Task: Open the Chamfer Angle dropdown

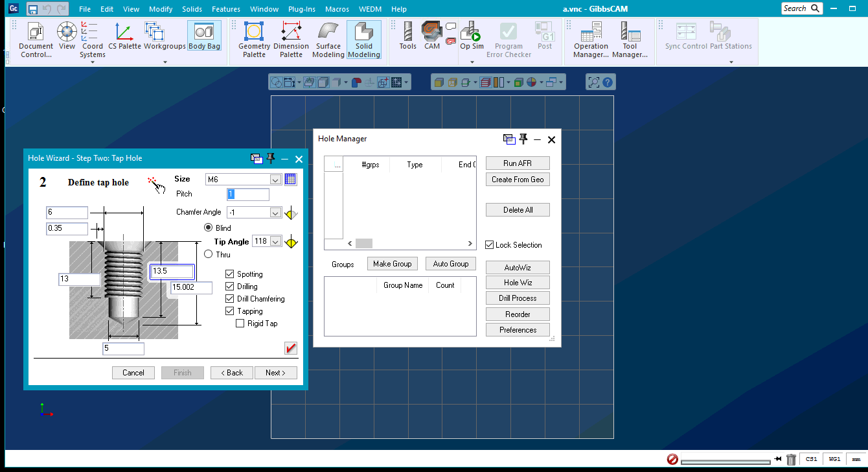Action: coord(275,213)
